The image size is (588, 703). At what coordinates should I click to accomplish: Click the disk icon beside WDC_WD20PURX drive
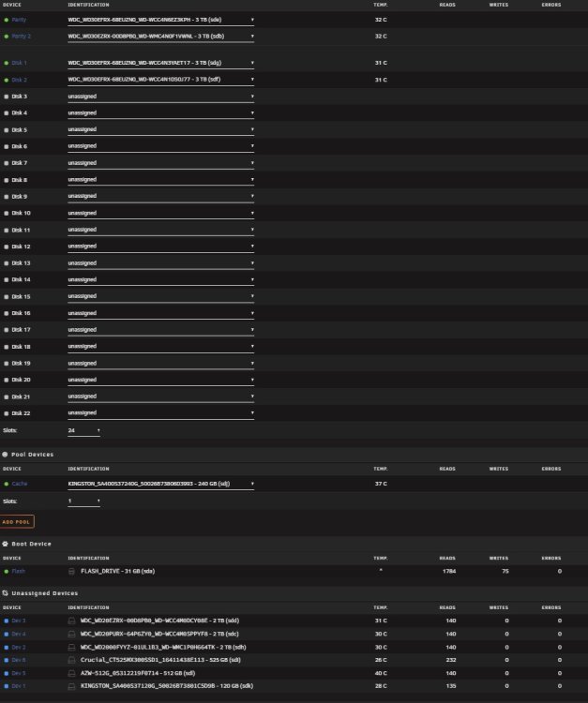(x=71, y=634)
